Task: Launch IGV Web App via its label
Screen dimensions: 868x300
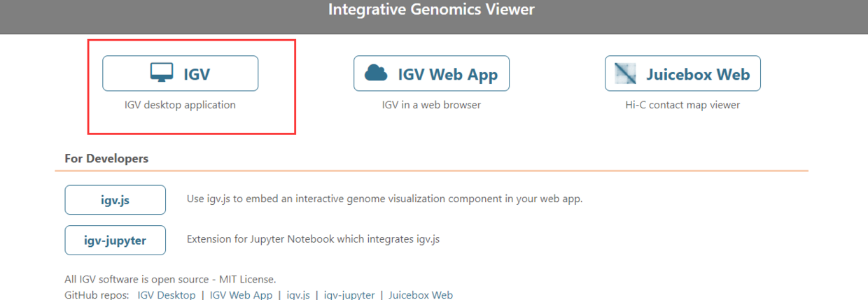Action: pos(448,73)
